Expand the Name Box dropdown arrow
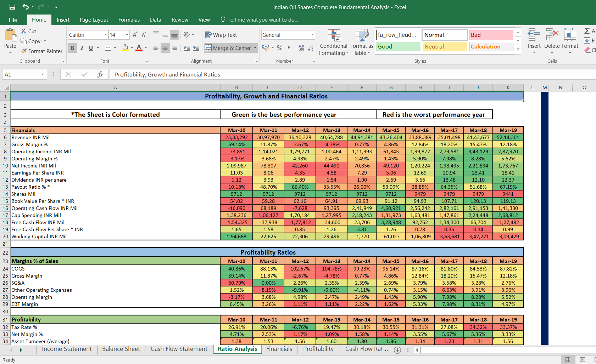 [x=43, y=74]
